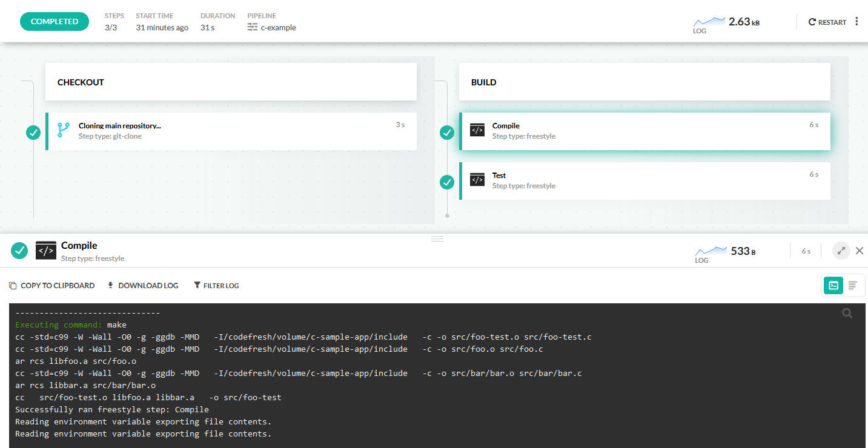
Task: Click the Compile step code icon
Action: coord(477,130)
